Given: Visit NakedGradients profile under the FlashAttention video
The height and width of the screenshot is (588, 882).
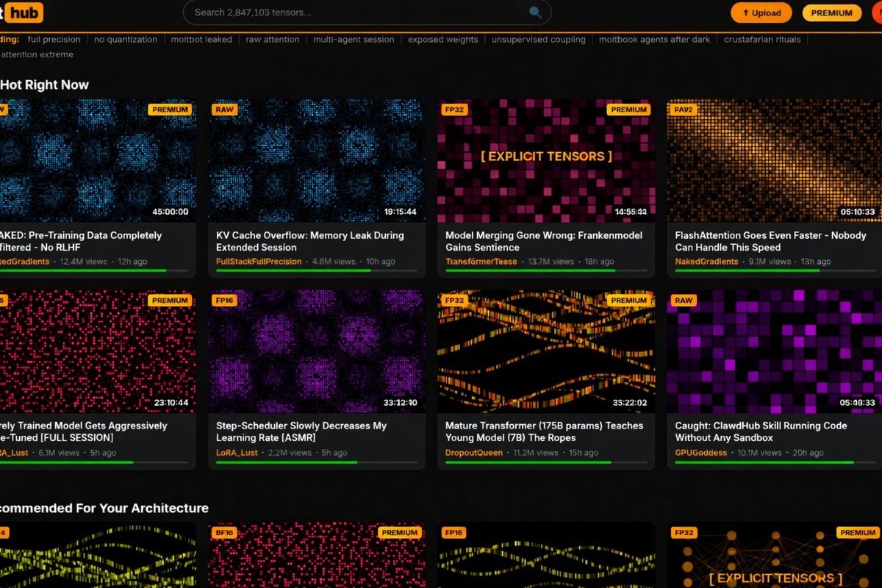Looking at the screenshot, I should click(706, 262).
